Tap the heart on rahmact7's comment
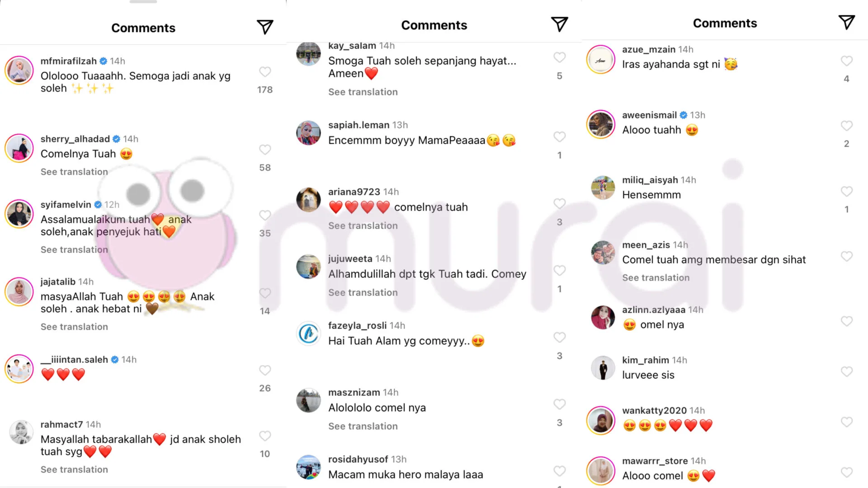This screenshot has width=868, height=488. coord(265,436)
